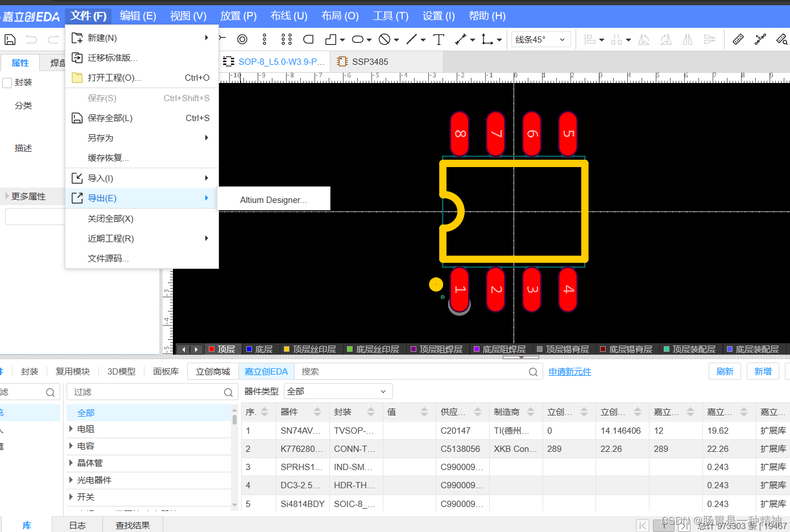This screenshot has width=790, height=532.
Task: Open the 器件类型 全部 dropdown
Action: coord(338,392)
